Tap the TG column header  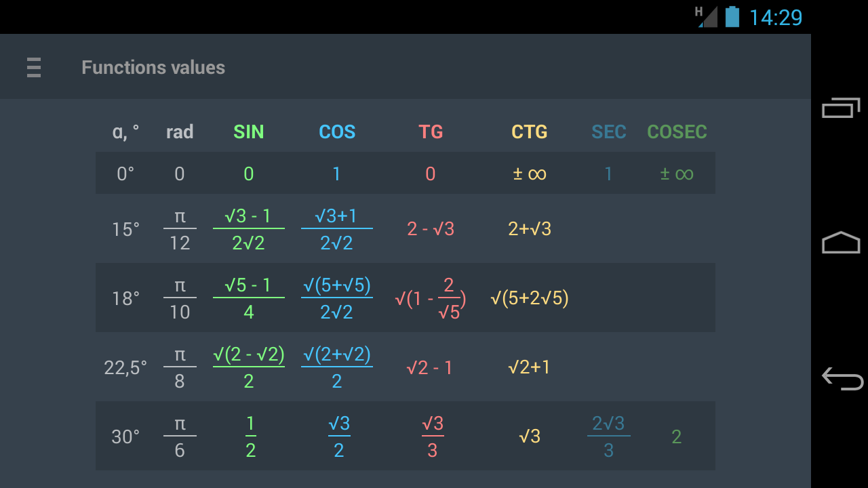coord(431,131)
